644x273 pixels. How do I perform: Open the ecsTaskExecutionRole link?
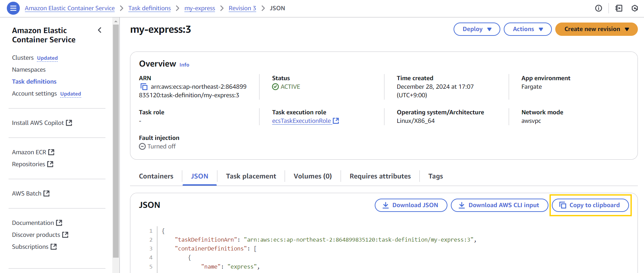(301, 121)
